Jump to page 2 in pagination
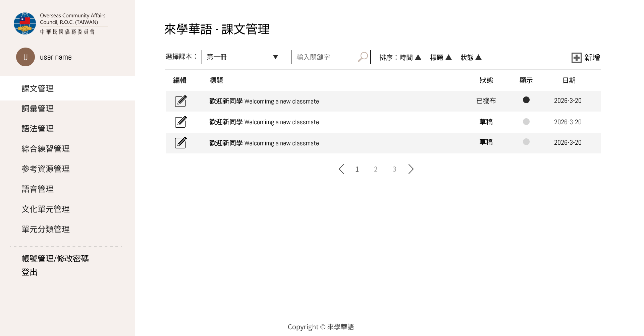This screenshot has width=644, height=336. [x=376, y=169]
